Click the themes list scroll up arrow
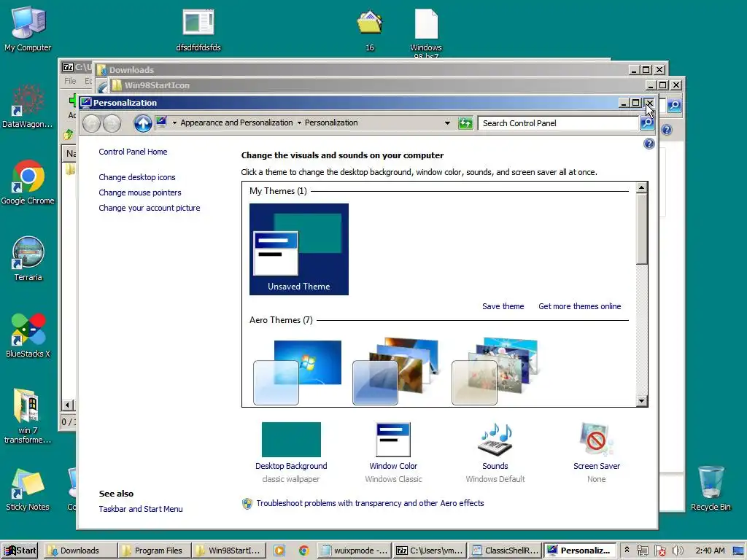 (x=642, y=187)
